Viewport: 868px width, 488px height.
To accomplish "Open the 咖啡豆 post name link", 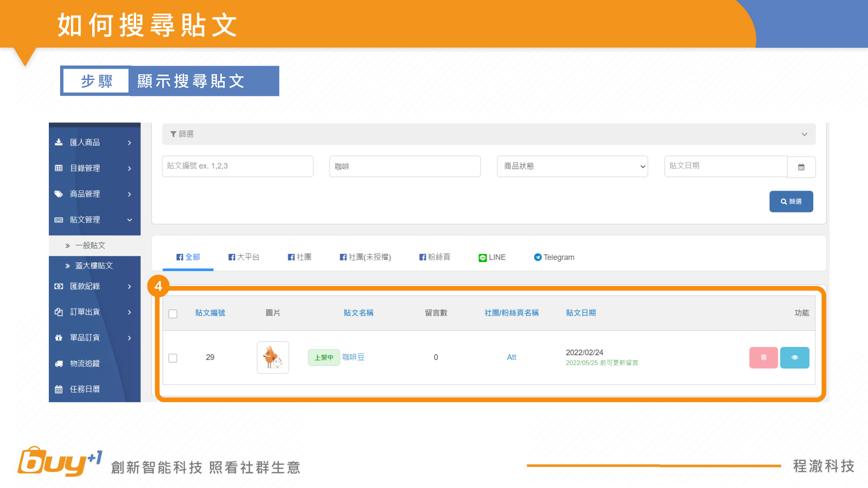I will click(354, 357).
